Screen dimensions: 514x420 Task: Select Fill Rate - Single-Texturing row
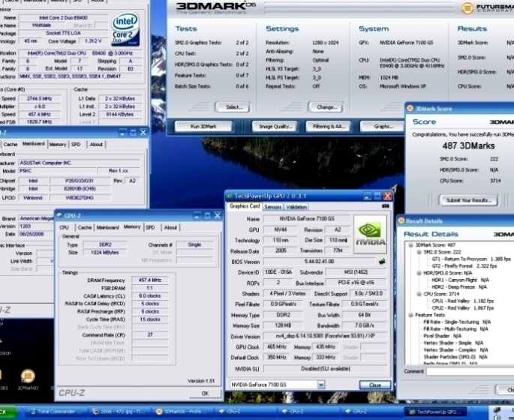(457, 322)
